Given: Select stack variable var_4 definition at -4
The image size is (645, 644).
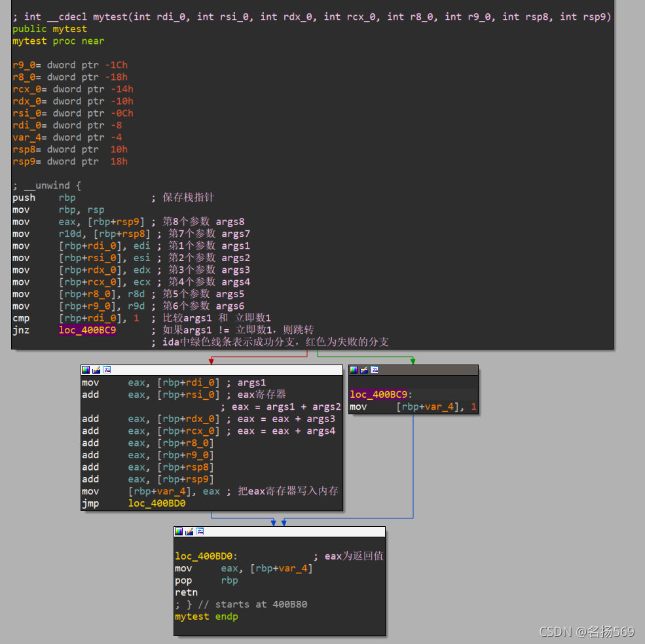Looking at the screenshot, I should (x=67, y=137).
